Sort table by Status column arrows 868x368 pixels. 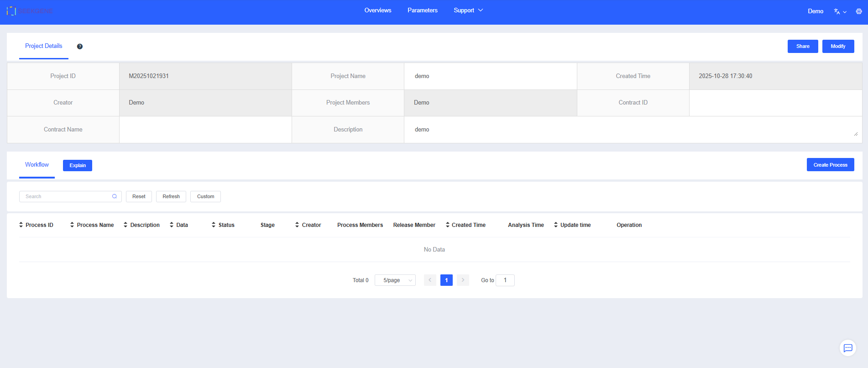pos(214,225)
